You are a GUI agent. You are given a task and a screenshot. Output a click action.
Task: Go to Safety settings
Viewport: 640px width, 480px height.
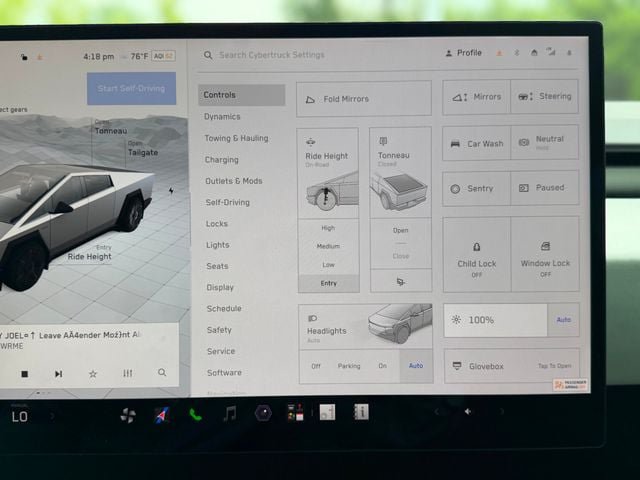click(x=219, y=330)
